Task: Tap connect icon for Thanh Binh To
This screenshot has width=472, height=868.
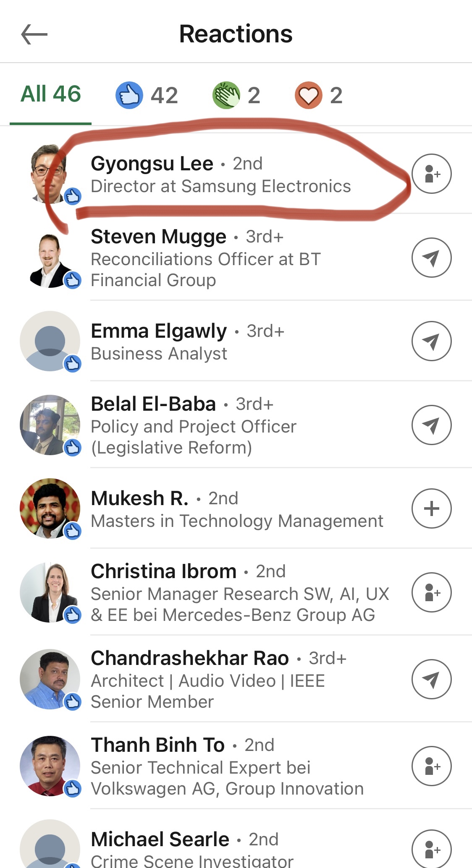Action: click(x=431, y=766)
